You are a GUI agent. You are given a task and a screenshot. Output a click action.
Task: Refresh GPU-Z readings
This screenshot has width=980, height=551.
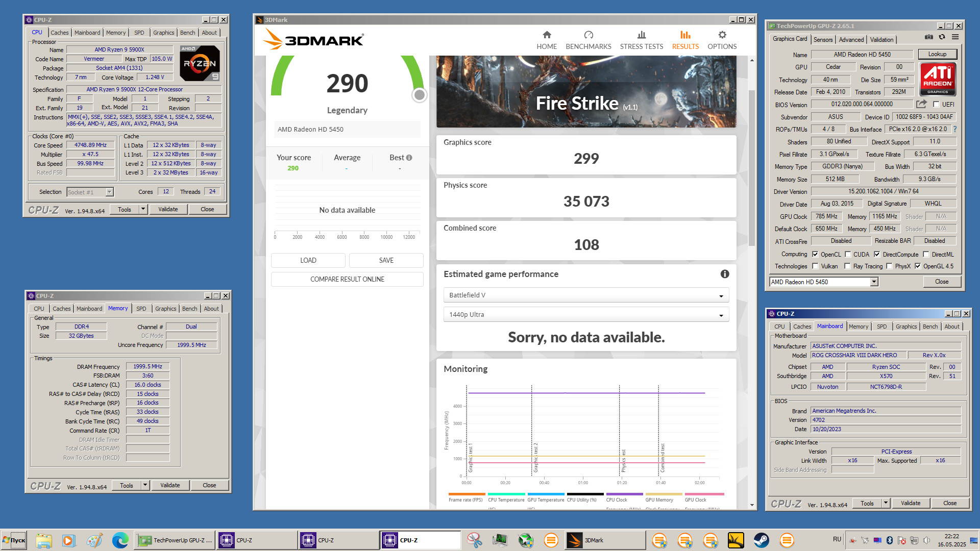click(942, 37)
